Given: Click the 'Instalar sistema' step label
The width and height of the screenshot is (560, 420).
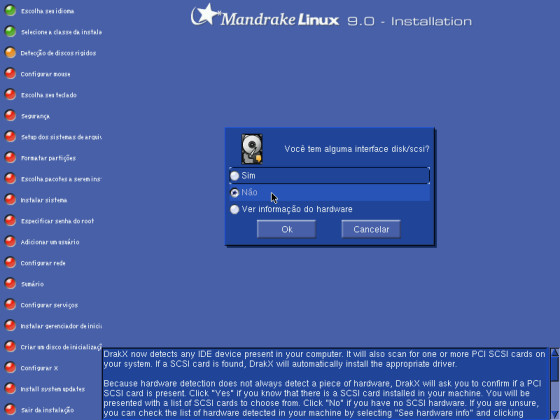Looking at the screenshot, I should pyautogui.click(x=44, y=200).
